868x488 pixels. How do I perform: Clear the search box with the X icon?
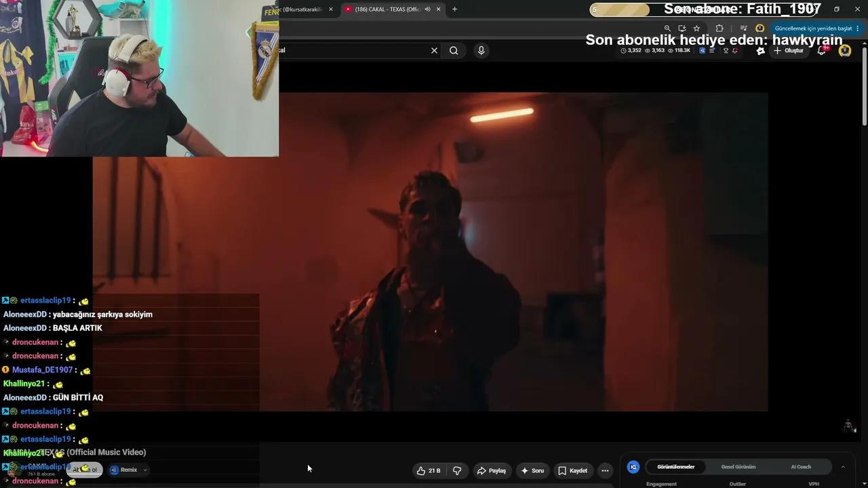(435, 50)
